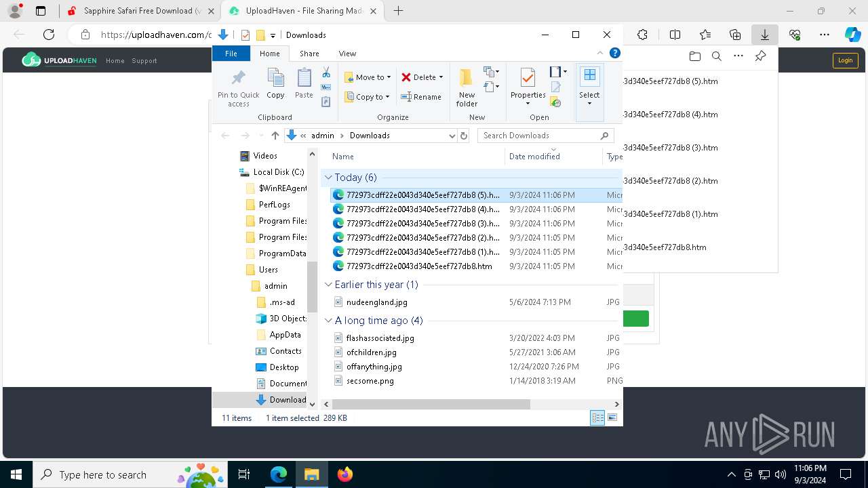Pin the Edge downloads panel
Image resolution: width=868 pixels, height=488 pixels.
pyautogui.click(x=760, y=56)
